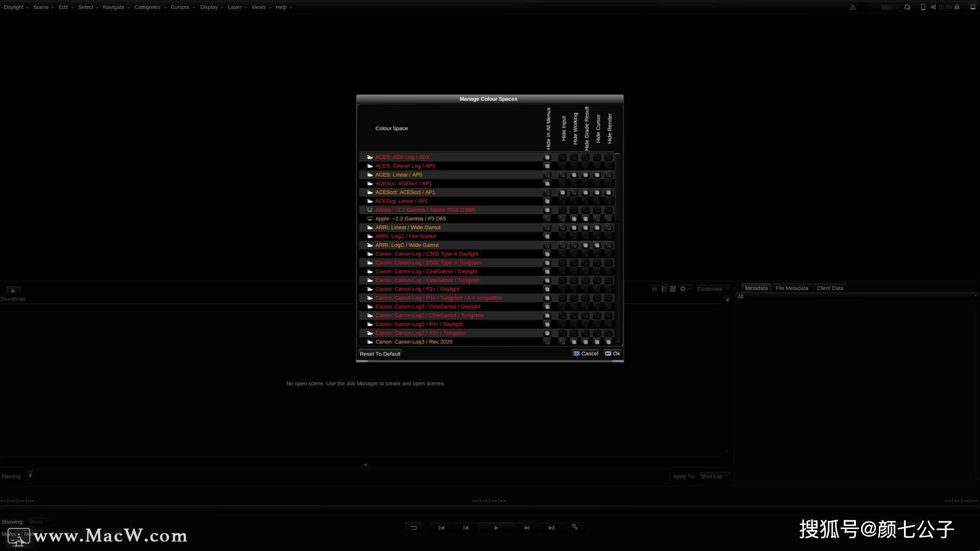Open the Help menu
The image size is (980, 551).
point(283,7)
